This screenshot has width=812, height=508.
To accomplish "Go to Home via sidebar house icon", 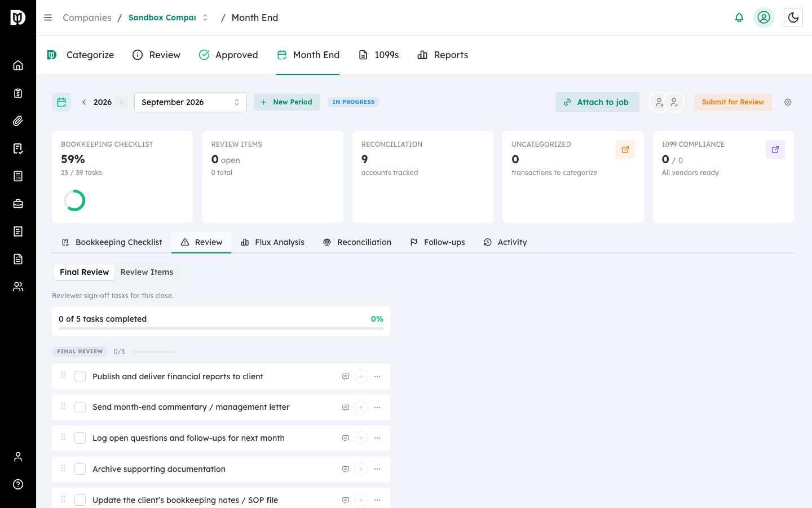I will click(18, 65).
